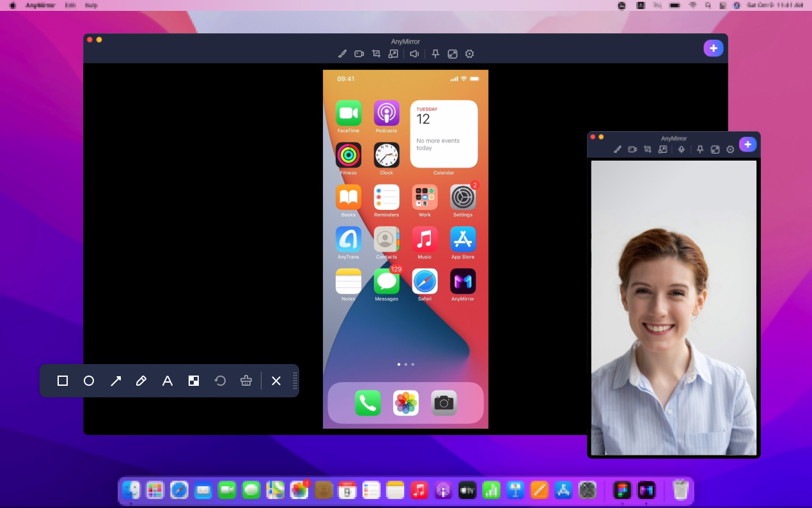This screenshot has height=508, width=812.
Task: Activate the mosaic blur tool
Action: pos(194,381)
